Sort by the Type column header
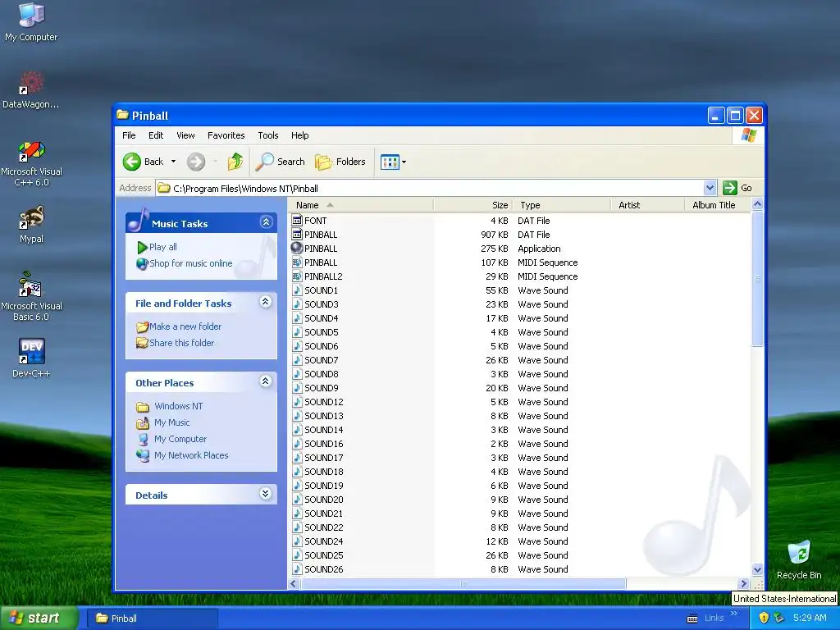Screen dimensions: 840x630 [x=562, y=205]
